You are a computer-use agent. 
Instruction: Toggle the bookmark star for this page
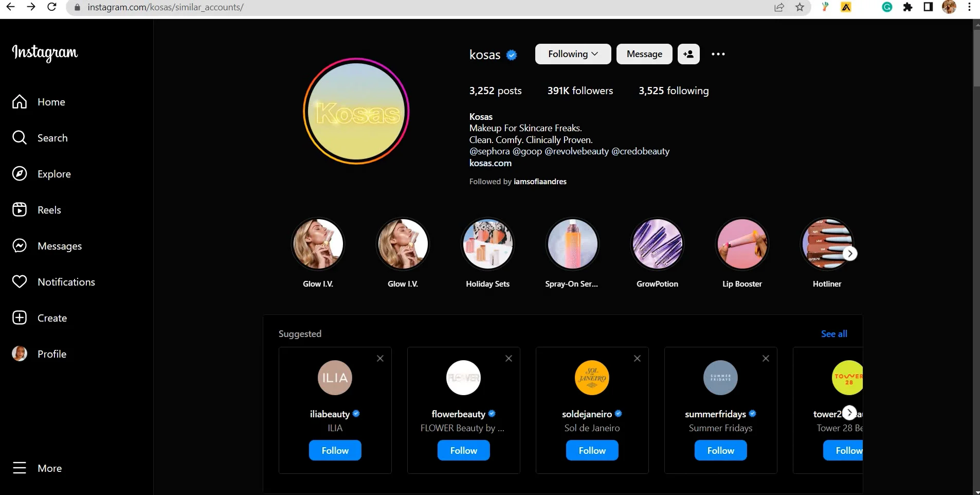click(800, 7)
